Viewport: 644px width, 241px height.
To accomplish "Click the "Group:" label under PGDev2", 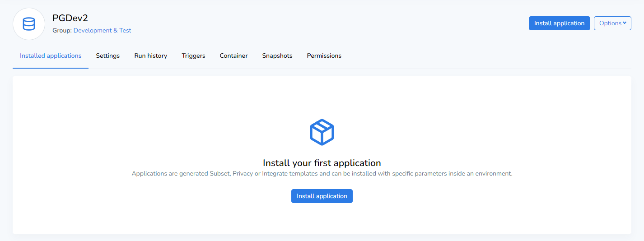I will 62,31.
